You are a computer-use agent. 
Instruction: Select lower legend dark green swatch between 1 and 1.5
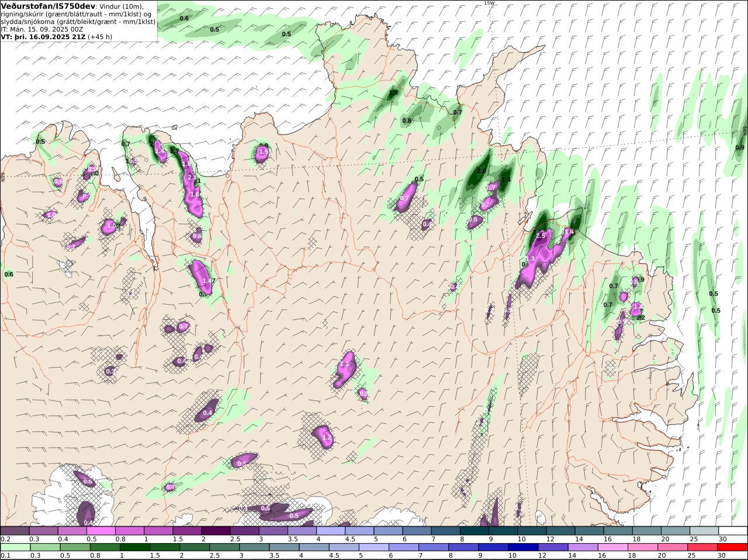point(135,547)
